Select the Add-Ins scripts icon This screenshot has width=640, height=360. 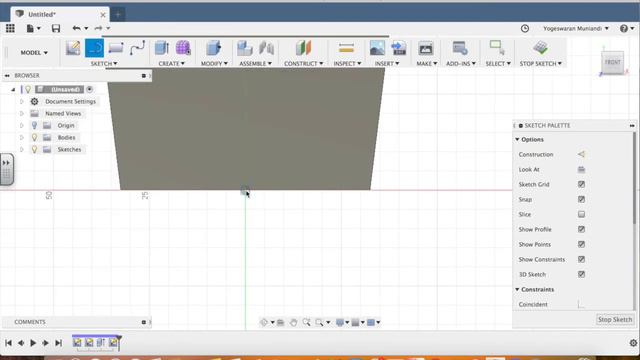pos(460,48)
